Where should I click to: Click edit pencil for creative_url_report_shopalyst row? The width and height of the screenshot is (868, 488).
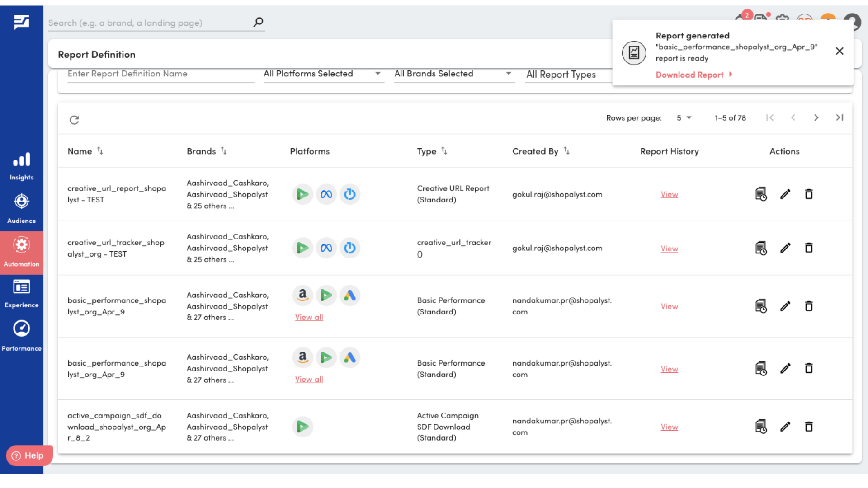pyautogui.click(x=785, y=194)
